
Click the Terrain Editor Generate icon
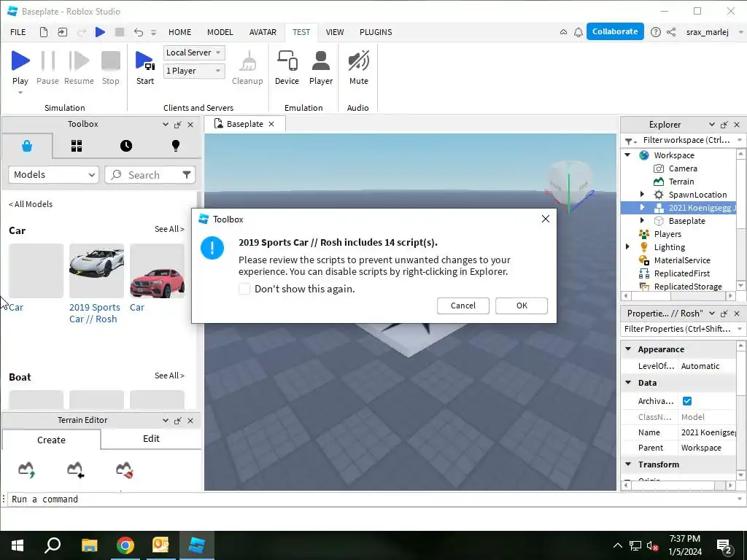(27, 470)
